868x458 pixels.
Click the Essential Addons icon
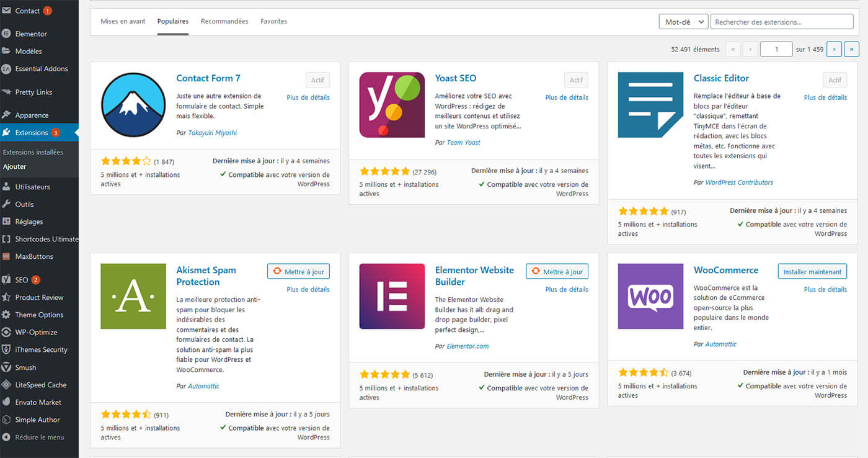(x=6, y=69)
